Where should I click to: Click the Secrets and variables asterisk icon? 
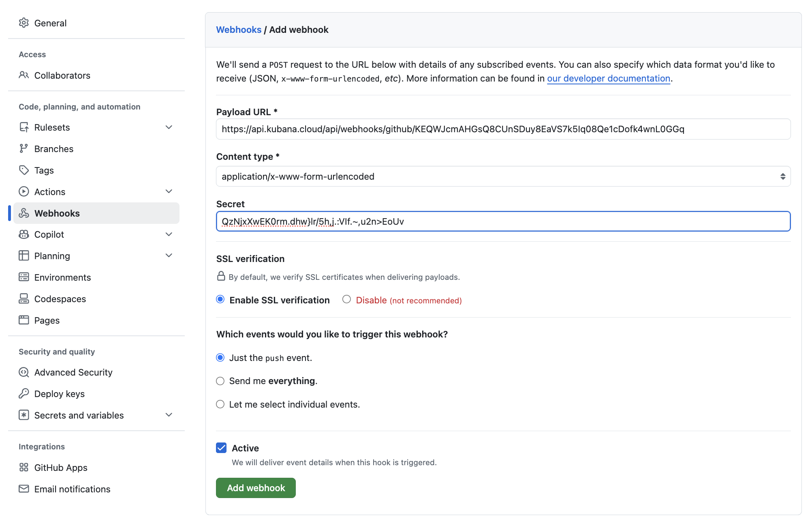pos(24,415)
